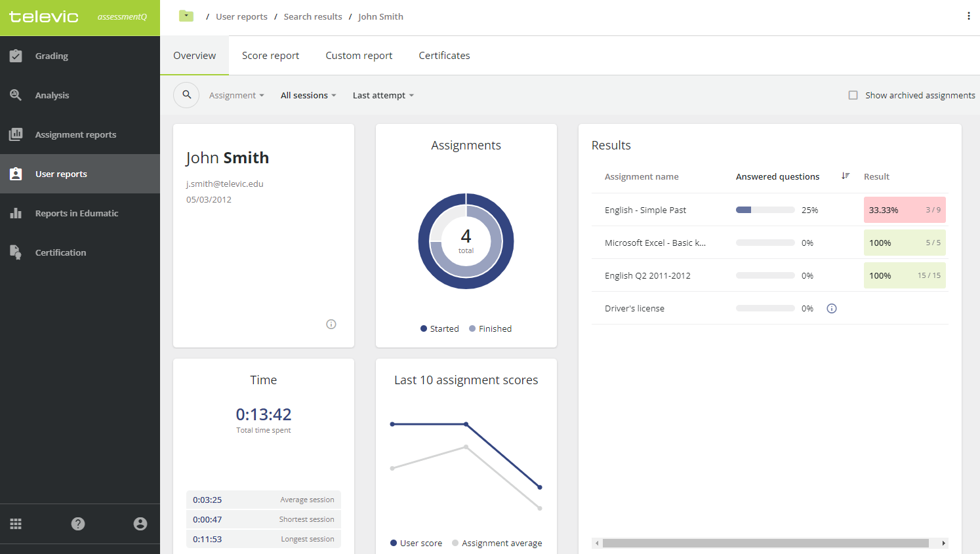
Task: Click the search magnifier button
Action: click(x=186, y=95)
